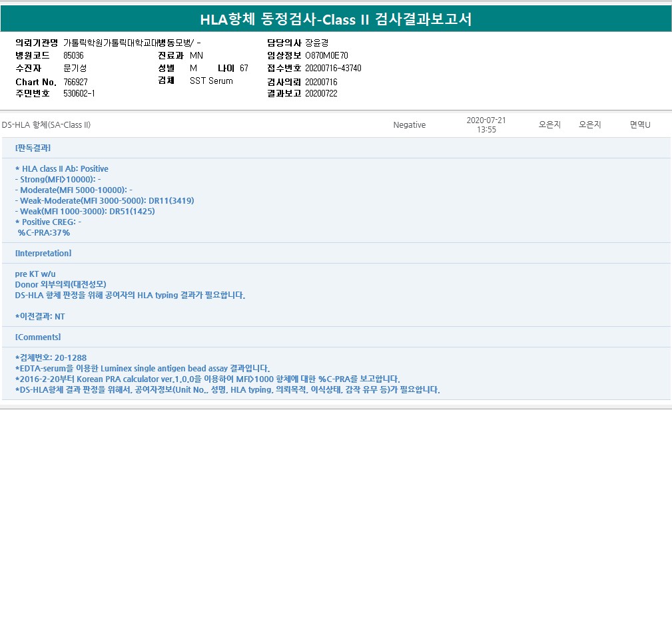Click the [판독결과] section header
Screen dimensions: 672x617
point(33,148)
